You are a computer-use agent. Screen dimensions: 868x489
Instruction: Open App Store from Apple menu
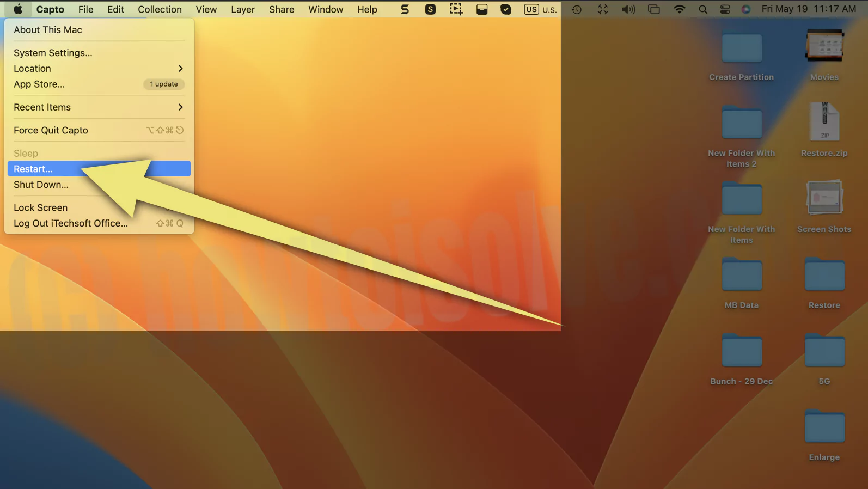(x=99, y=84)
